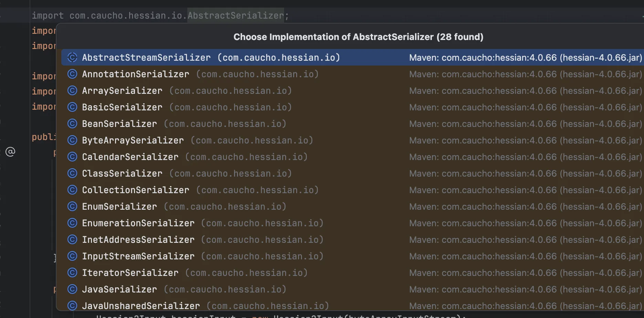
Task: Select ClassSerializer implementation entry
Action: 122,173
